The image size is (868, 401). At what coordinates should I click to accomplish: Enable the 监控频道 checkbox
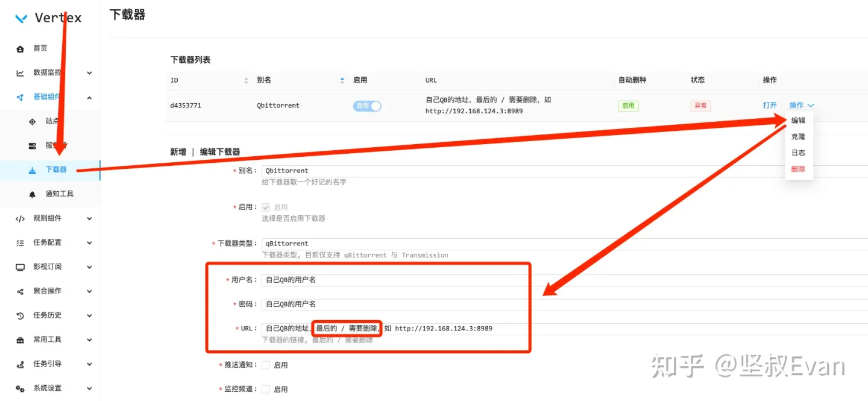tap(266, 389)
